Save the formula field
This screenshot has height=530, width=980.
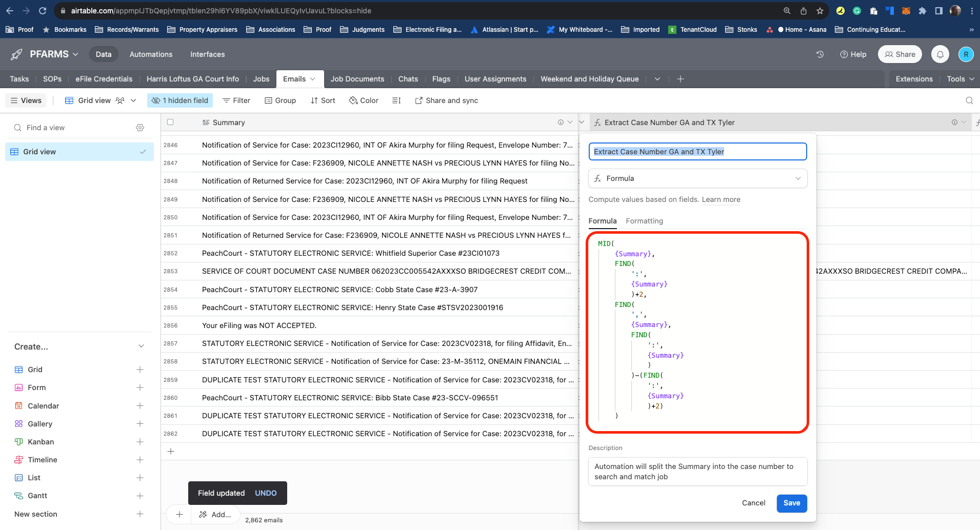pyautogui.click(x=791, y=503)
